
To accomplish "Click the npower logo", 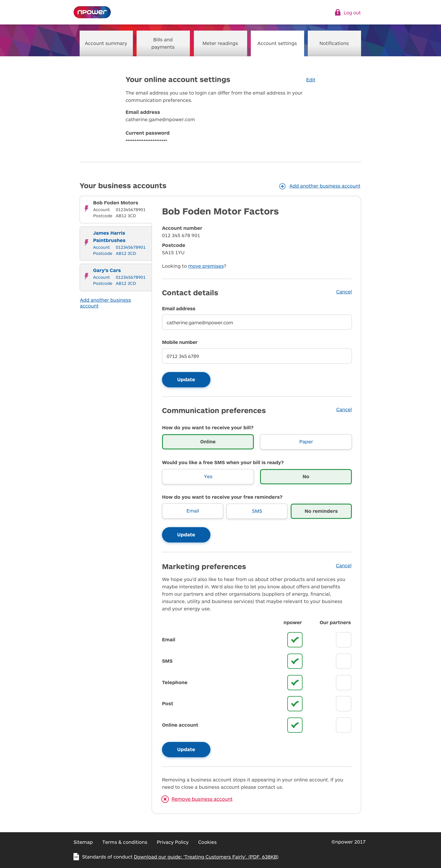I will (x=92, y=12).
